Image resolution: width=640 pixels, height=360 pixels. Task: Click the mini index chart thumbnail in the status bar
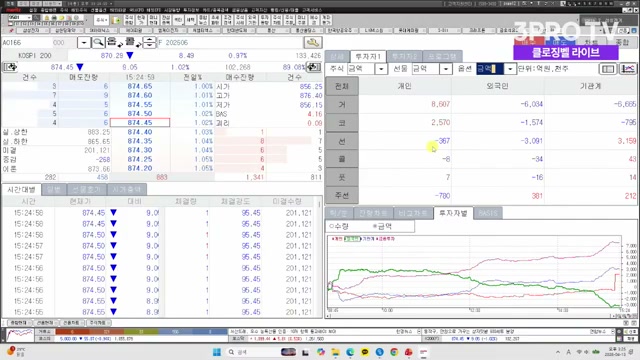pyautogui.click(x=20, y=335)
